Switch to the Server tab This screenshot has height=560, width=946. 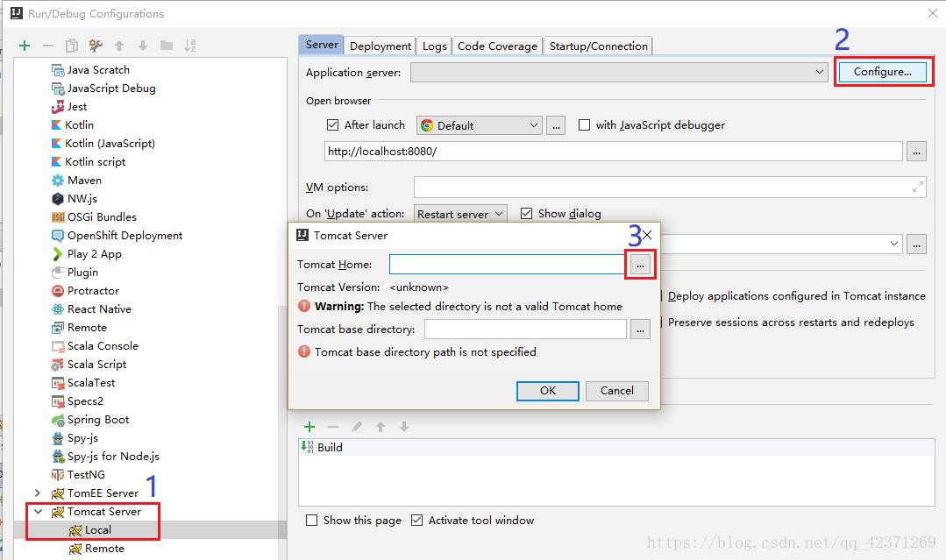(322, 45)
